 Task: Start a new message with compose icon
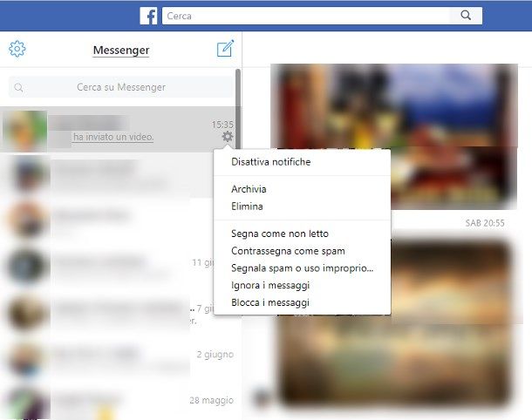[225, 49]
